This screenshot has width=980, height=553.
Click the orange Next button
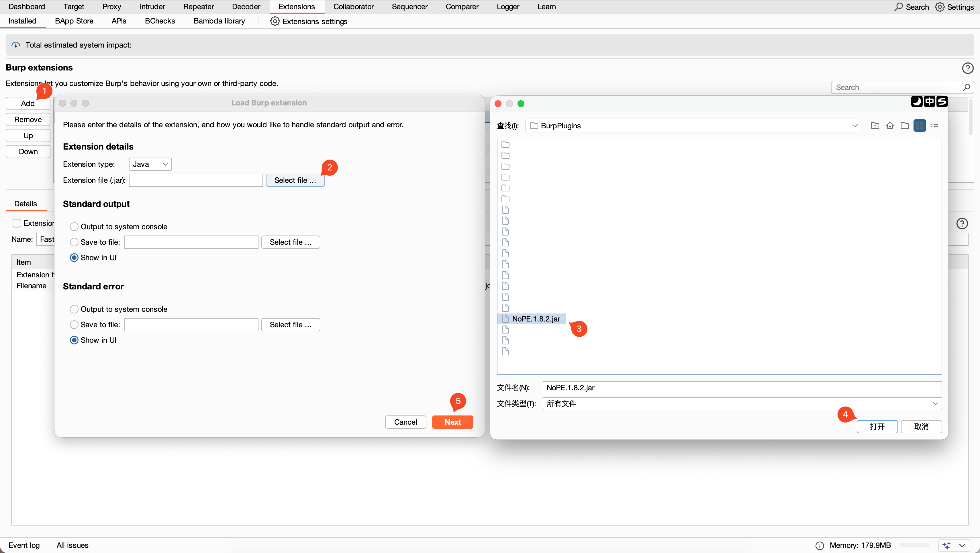click(453, 422)
